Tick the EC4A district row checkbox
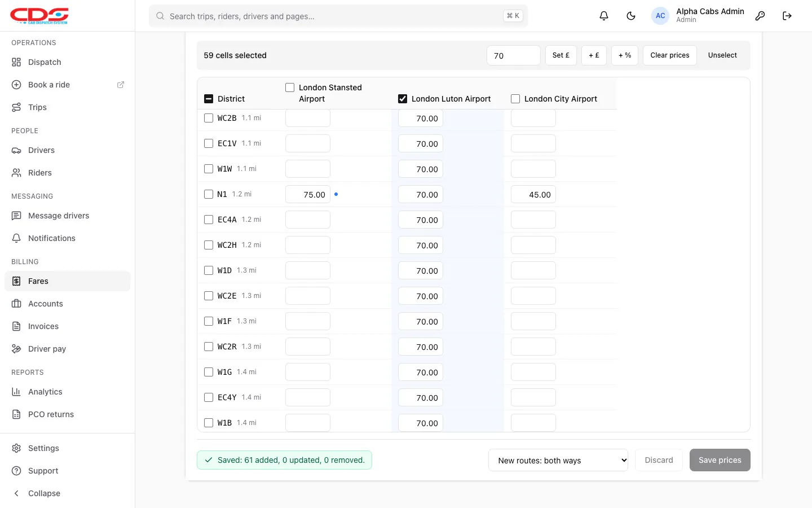The image size is (812, 508). click(209, 220)
